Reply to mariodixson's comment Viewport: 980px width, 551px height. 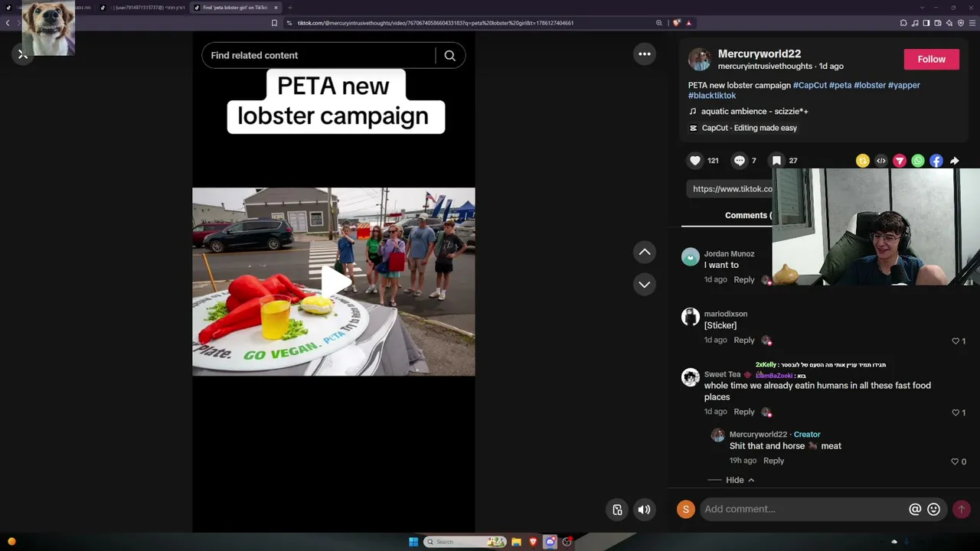tap(744, 341)
